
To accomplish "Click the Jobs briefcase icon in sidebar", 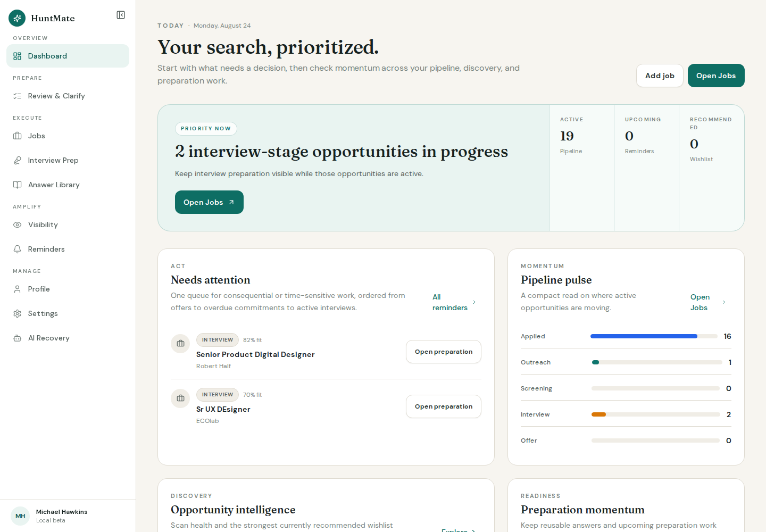I will tap(18, 136).
